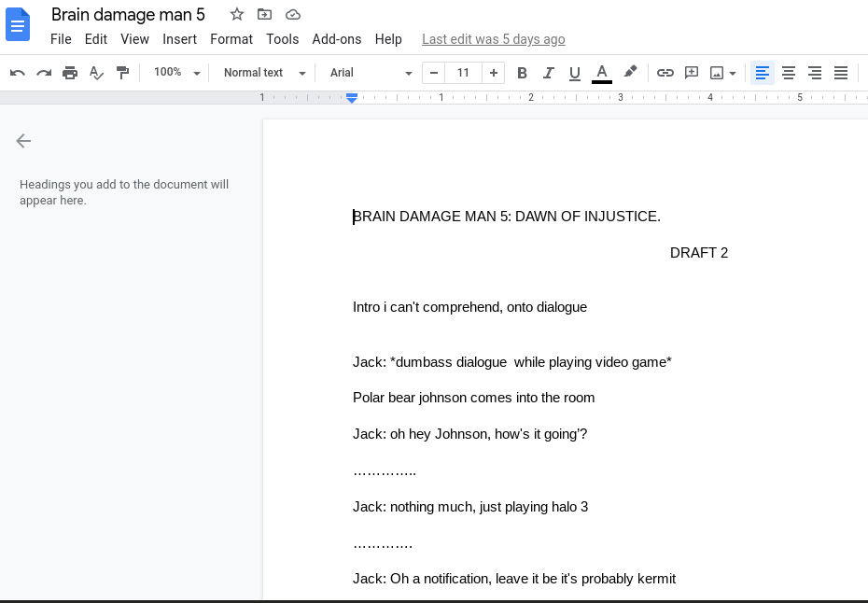
Task: Undo the last edit
Action: 17,73
